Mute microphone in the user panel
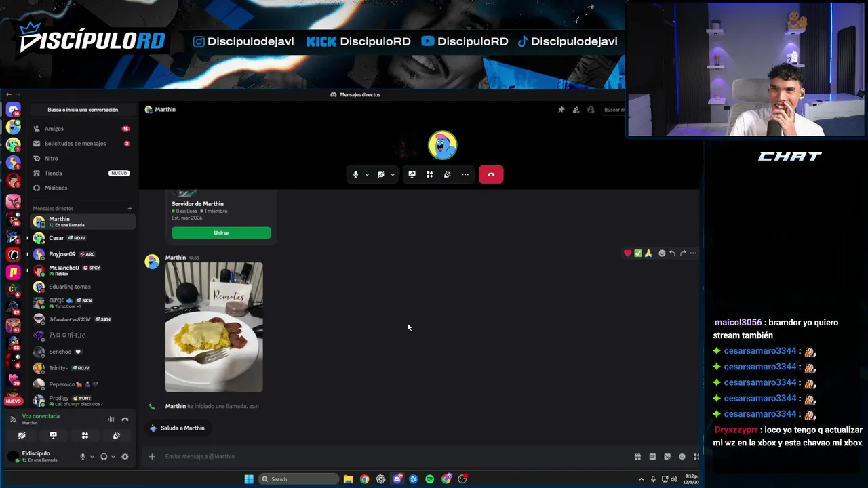 click(x=83, y=456)
